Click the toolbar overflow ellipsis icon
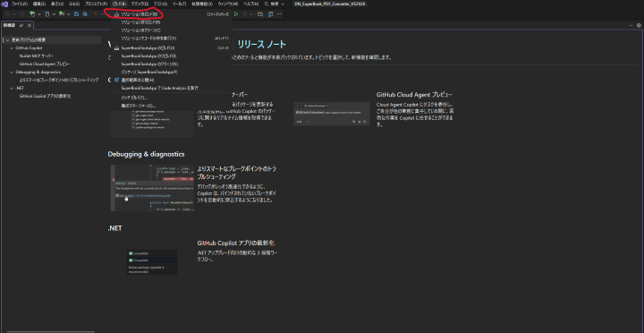Image resolution: width=644 pixels, height=333 pixels. 280,14
